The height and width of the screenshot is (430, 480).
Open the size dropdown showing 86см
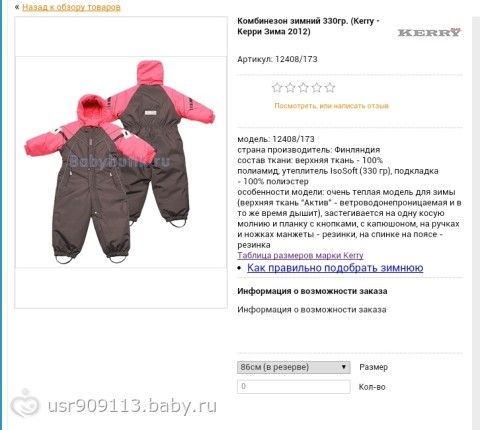[293, 367]
